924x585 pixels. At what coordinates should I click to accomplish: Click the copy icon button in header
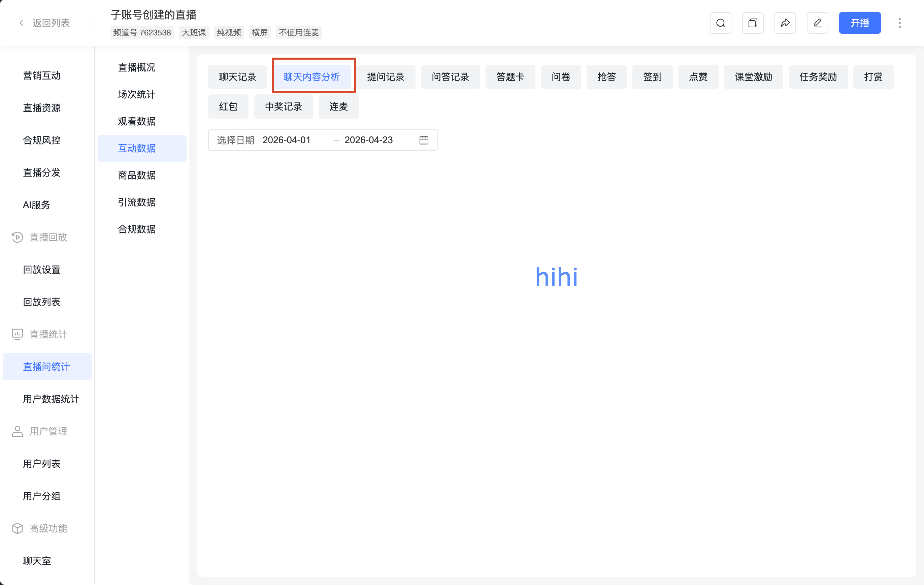[x=753, y=23]
